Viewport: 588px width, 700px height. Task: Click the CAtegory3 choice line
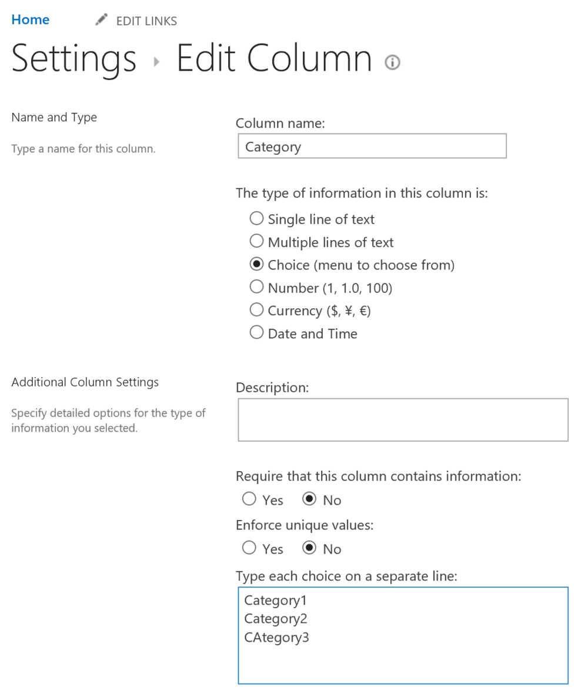pyautogui.click(x=276, y=638)
